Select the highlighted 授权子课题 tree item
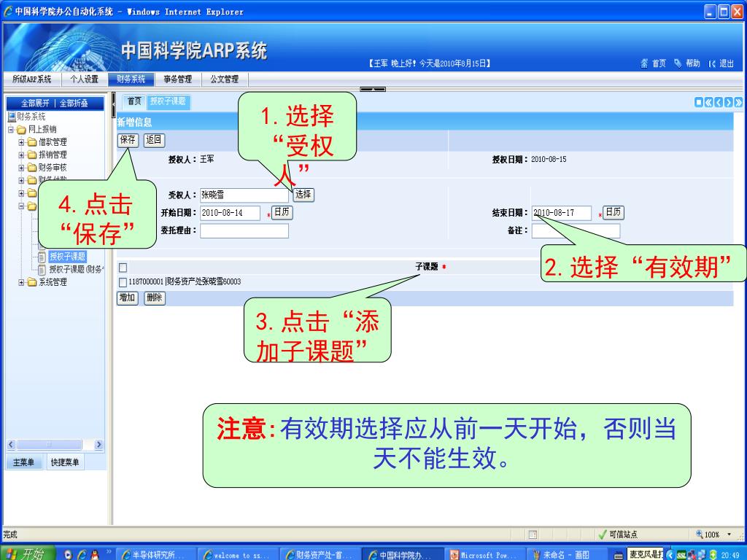 pos(68,257)
